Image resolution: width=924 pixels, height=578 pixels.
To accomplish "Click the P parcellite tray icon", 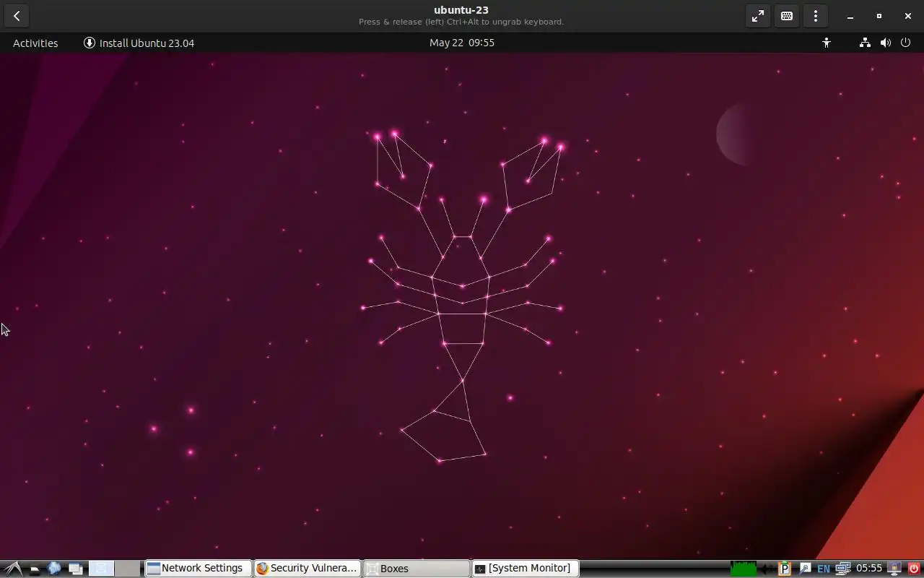I will click(785, 569).
